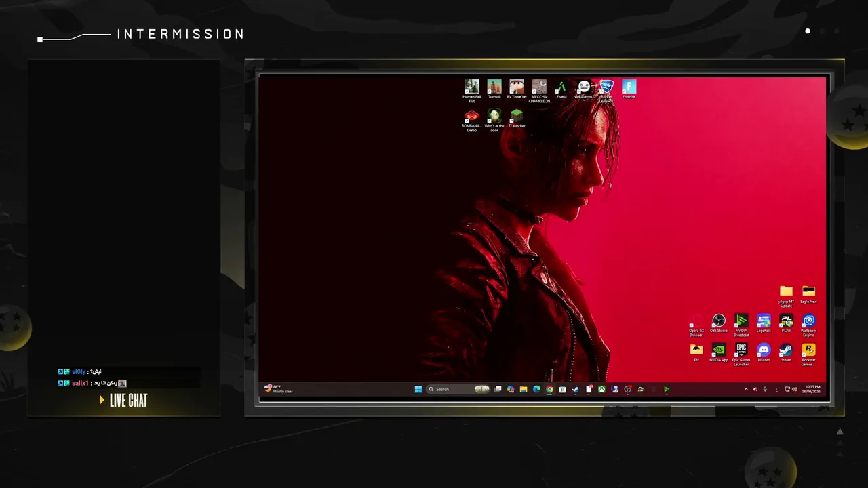Open the folder left of NVIDIA App

coord(696,352)
